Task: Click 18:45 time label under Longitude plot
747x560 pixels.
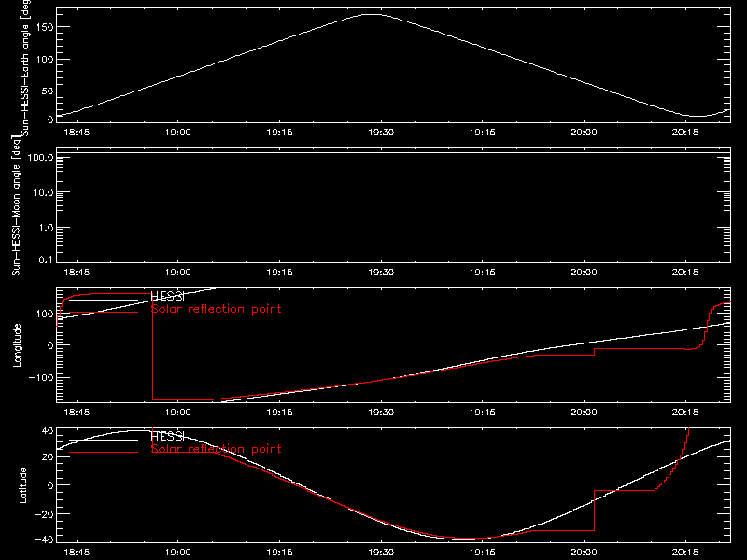Action: (77, 413)
